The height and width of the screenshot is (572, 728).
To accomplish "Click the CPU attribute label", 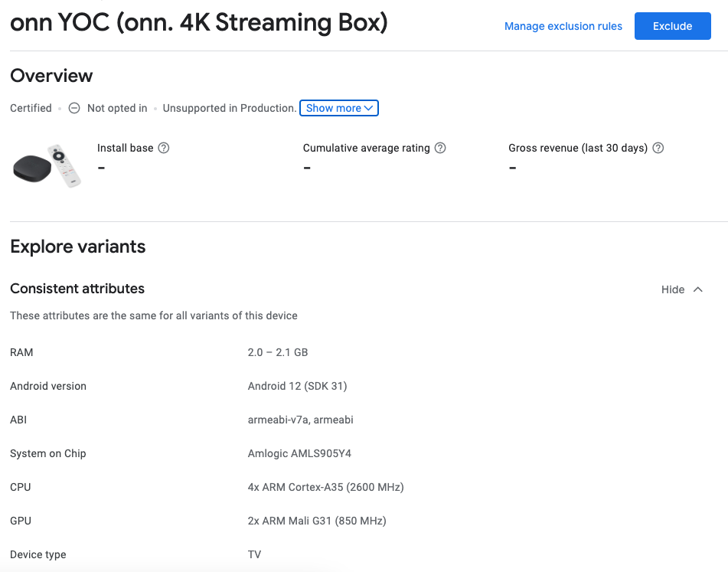I will tap(20, 487).
